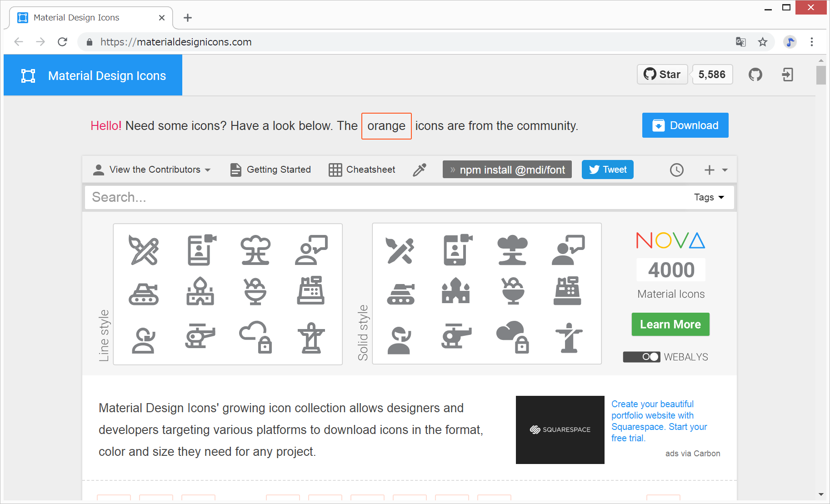
Task: Expand the plus icon dropdown
Action: pyautogui.click(x=715, y=170)
